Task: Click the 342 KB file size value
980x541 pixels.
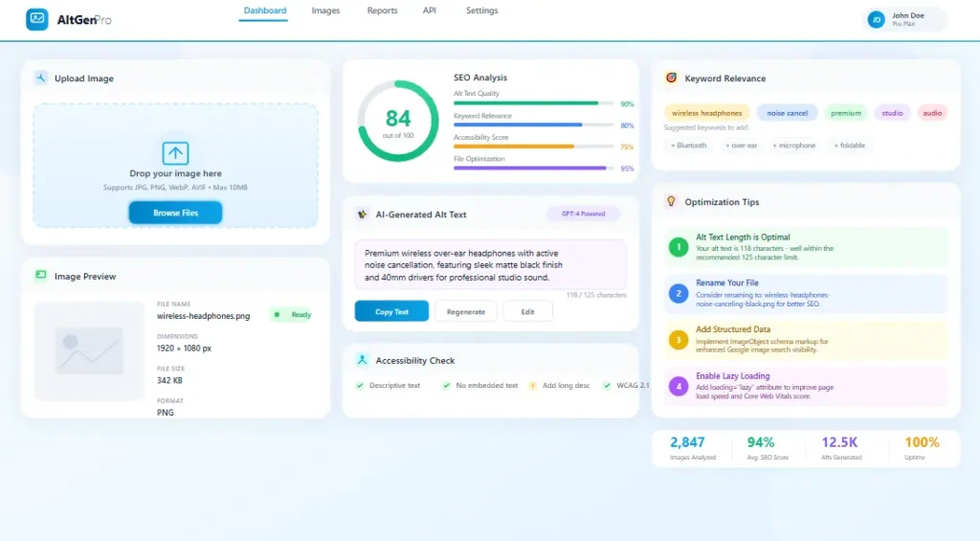Action: click(169, 380)
